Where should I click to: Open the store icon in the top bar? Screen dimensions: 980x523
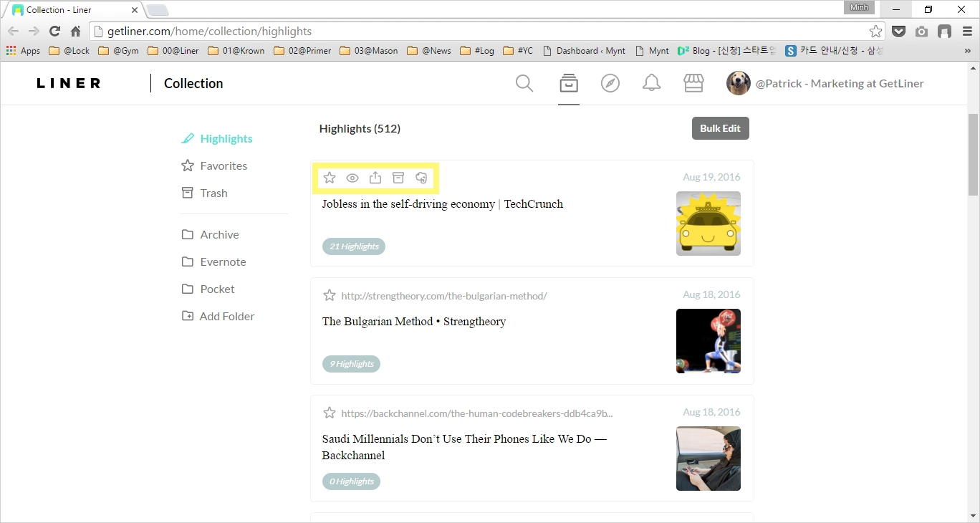pyautogui.click(x=693, y=83)
